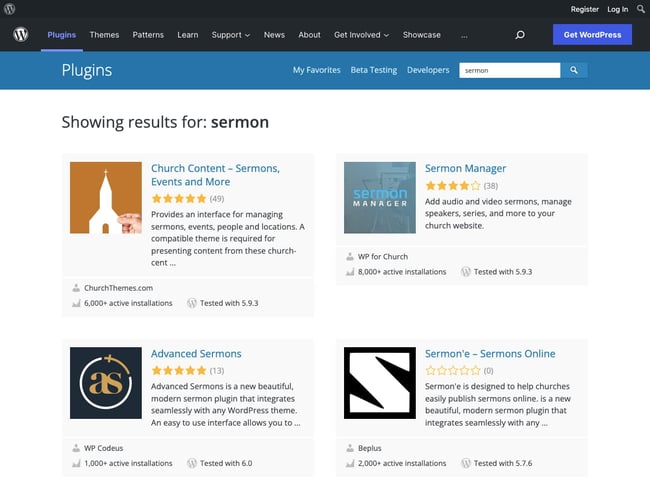The height and width of the screenshot is (490, 650).
Task: Click the 'Showing results for: sermon' heading
Action: point(165,122)
